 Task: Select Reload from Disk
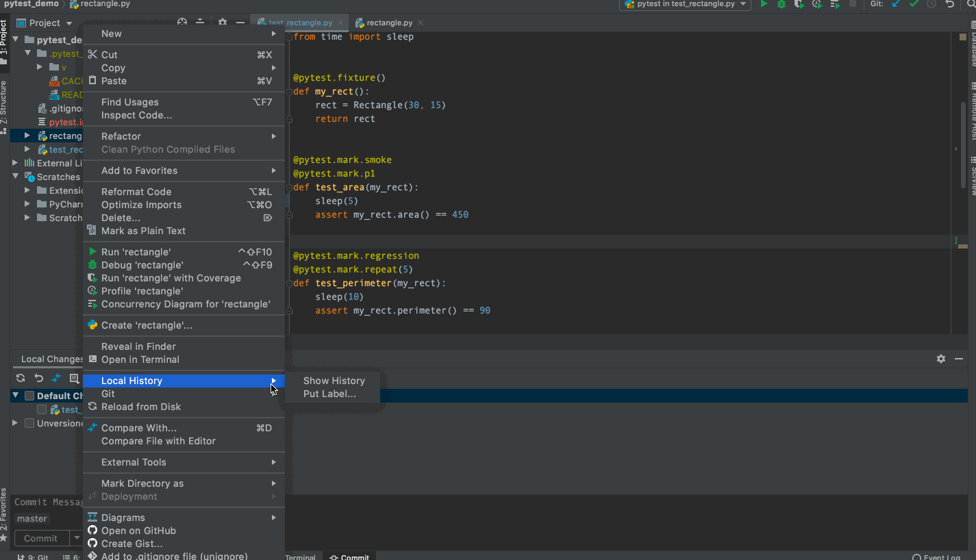pos(184,407)
